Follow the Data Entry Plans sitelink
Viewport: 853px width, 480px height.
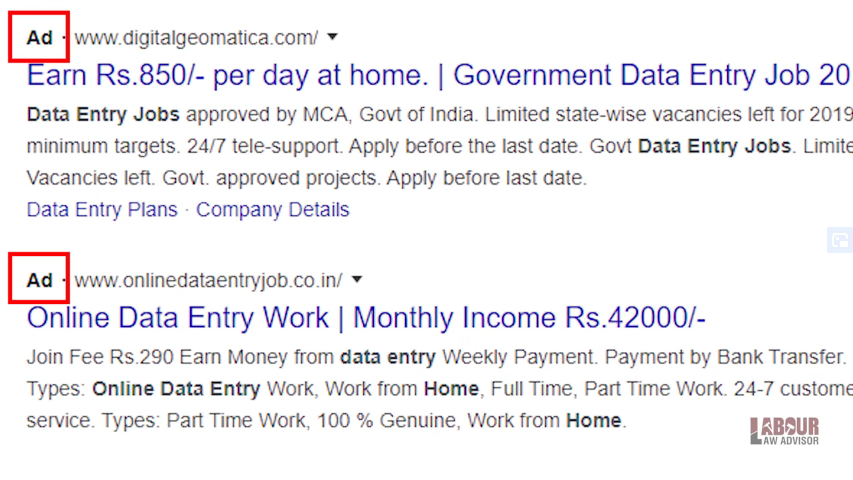click(102, 210)
